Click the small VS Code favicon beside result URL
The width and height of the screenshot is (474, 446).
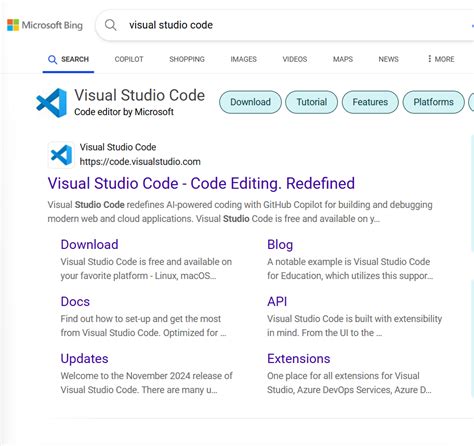pyautogui.click(x=61, y=155)
